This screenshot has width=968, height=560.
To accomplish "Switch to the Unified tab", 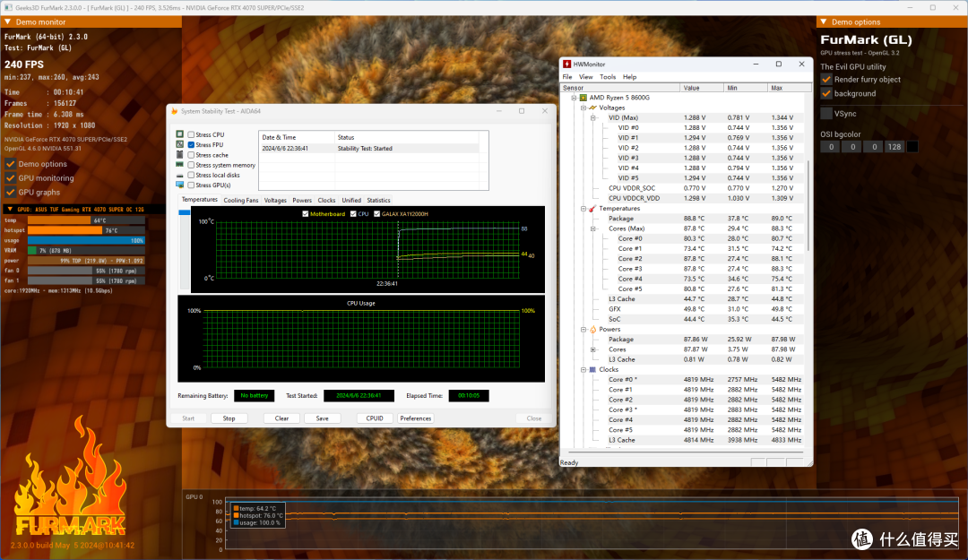I will click(x=351, y=200).
